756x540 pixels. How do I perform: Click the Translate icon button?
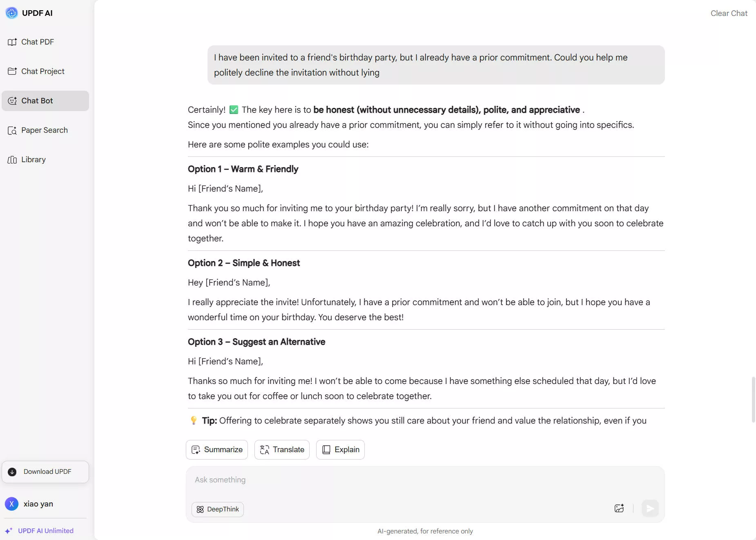click(x=265, y=450)
